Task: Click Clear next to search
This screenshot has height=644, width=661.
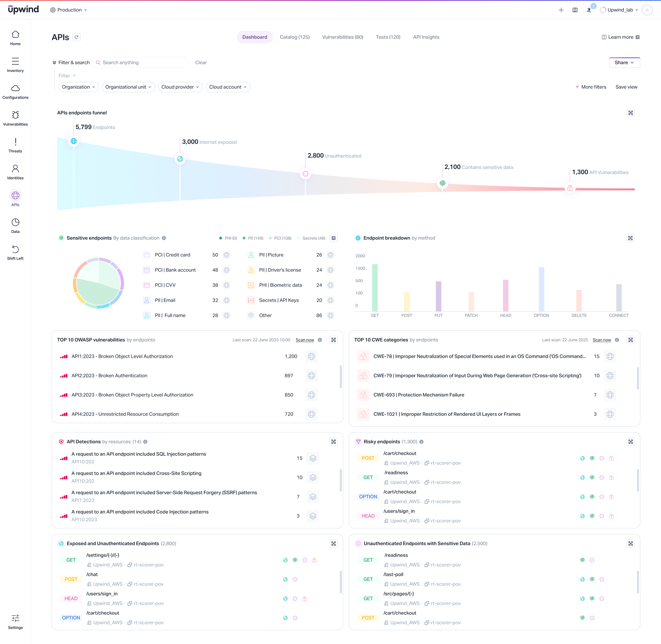Action: pos(201,63)
